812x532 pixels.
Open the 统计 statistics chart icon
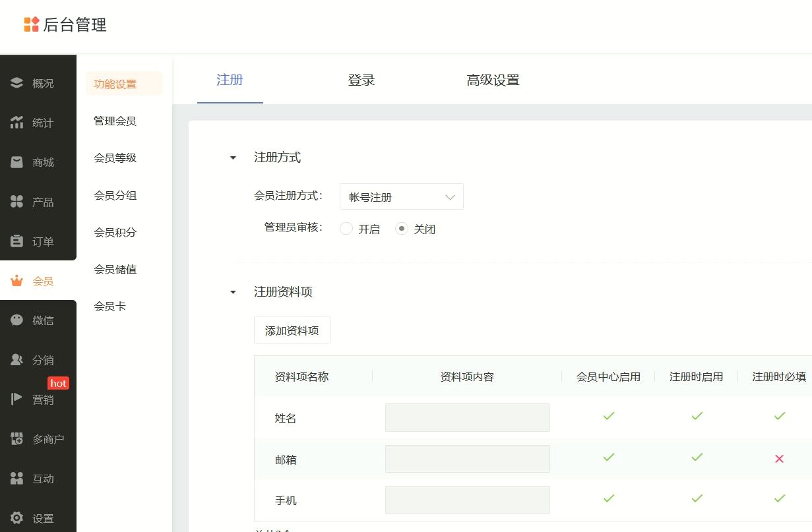click(17, 123)
